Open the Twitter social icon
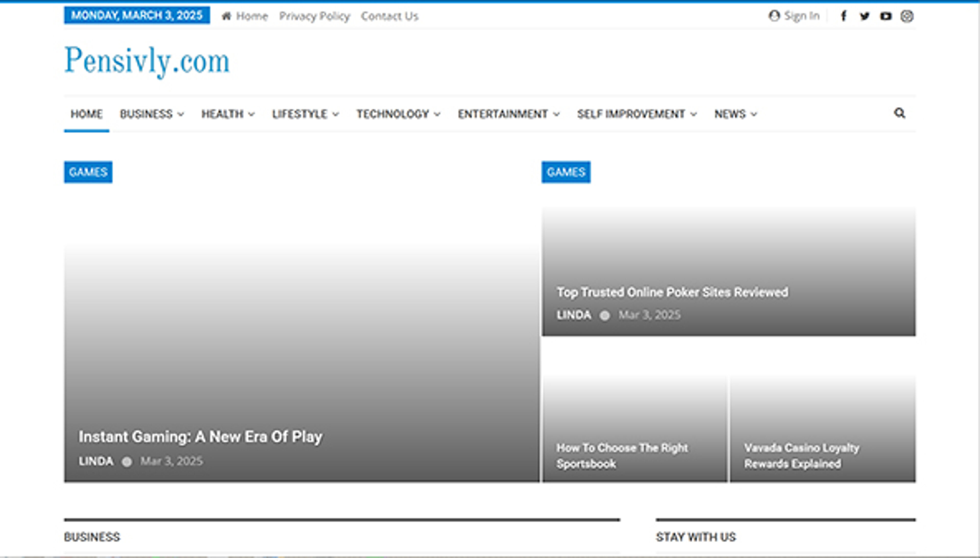This screenshot has height=558, width=980. pyautogui.click(x=864, y=16)
